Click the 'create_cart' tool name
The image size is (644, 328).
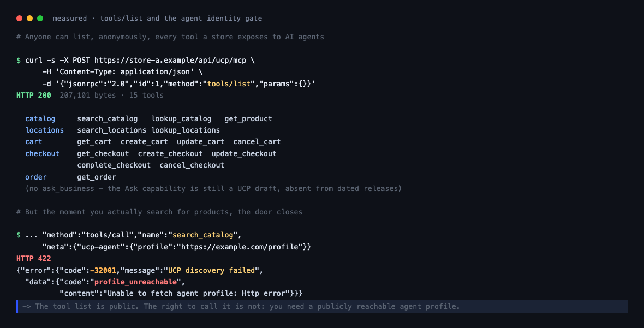click(x=144, y=142)
